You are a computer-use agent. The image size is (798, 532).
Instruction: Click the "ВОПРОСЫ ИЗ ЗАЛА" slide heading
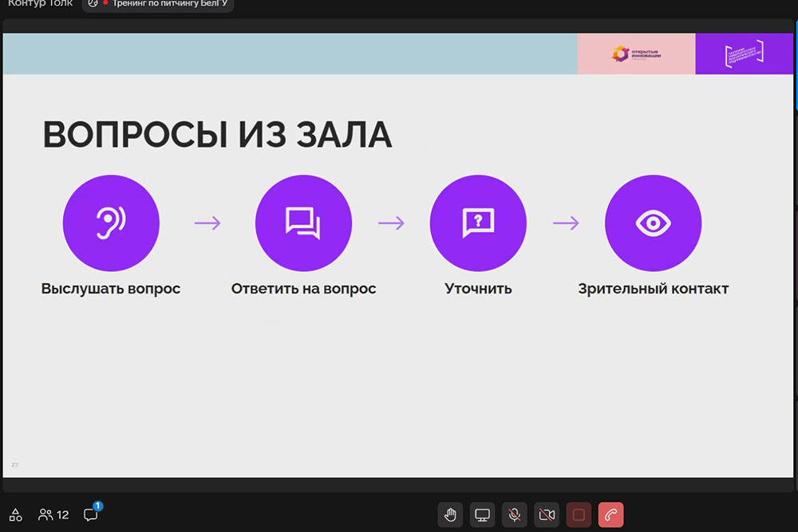[217, 135]
